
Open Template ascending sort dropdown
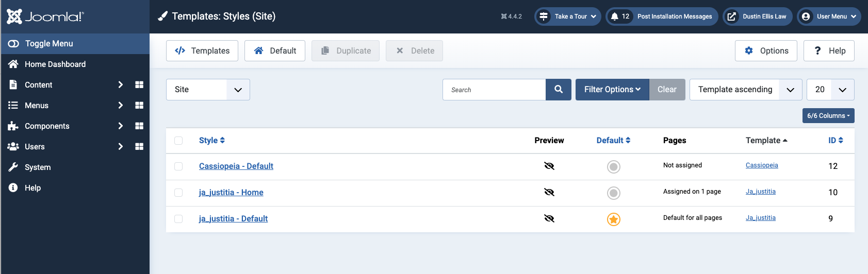746,90
